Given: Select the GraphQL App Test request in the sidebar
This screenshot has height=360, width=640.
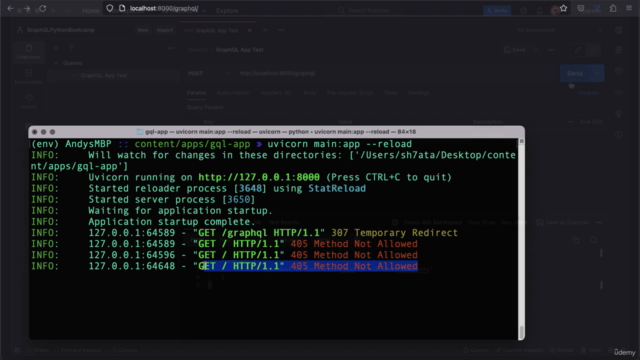Looking at the screenshot, I should pyautogui.click(x=104, y=75).
